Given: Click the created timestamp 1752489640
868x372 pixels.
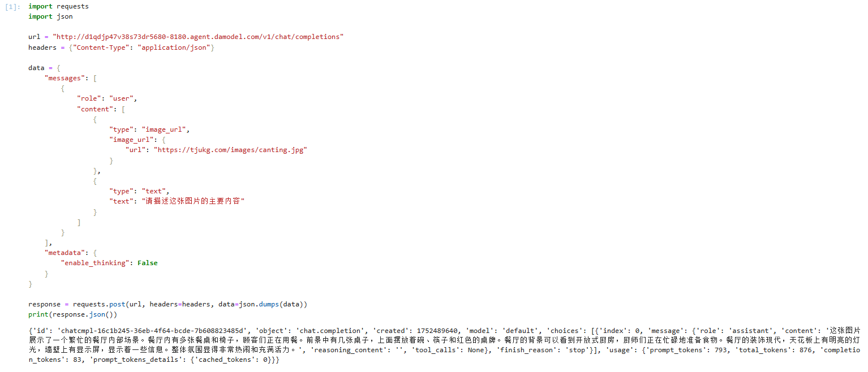Looking at the screenshot, I should [x=437, y=331].
